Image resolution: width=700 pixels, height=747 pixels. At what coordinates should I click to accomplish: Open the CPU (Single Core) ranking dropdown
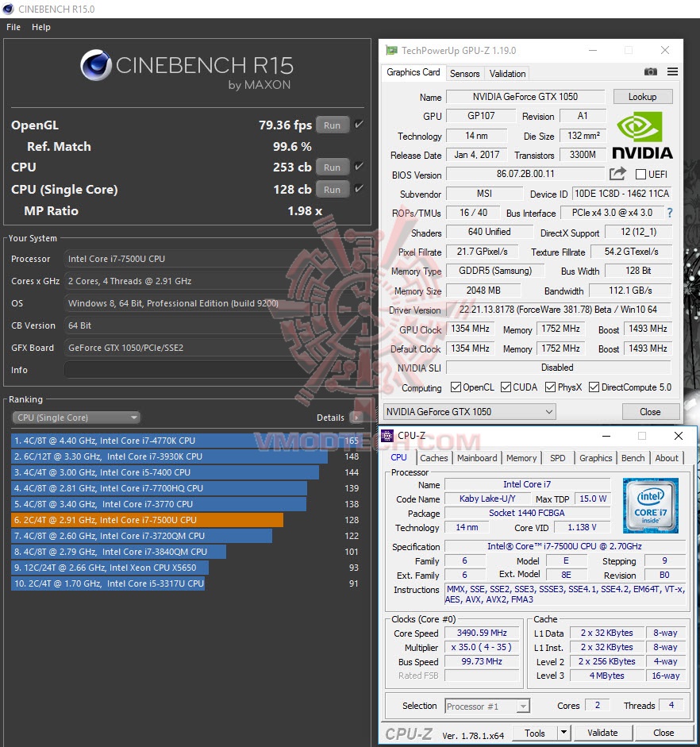click(76, 418)
